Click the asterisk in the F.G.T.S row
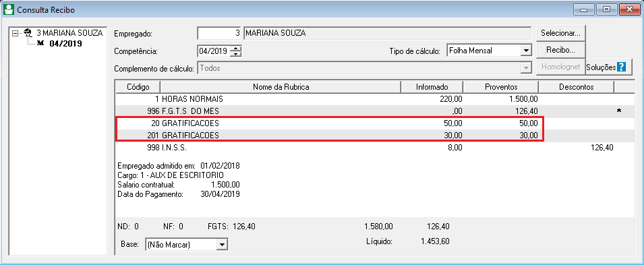 (619, 111)
